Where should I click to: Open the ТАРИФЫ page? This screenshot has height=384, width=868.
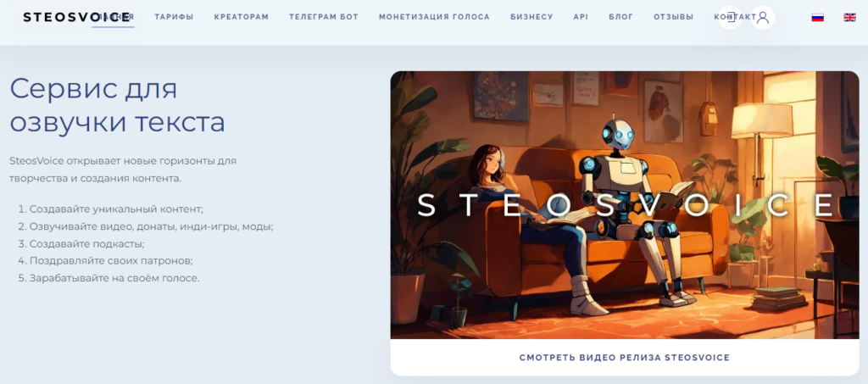pos(174,17)
